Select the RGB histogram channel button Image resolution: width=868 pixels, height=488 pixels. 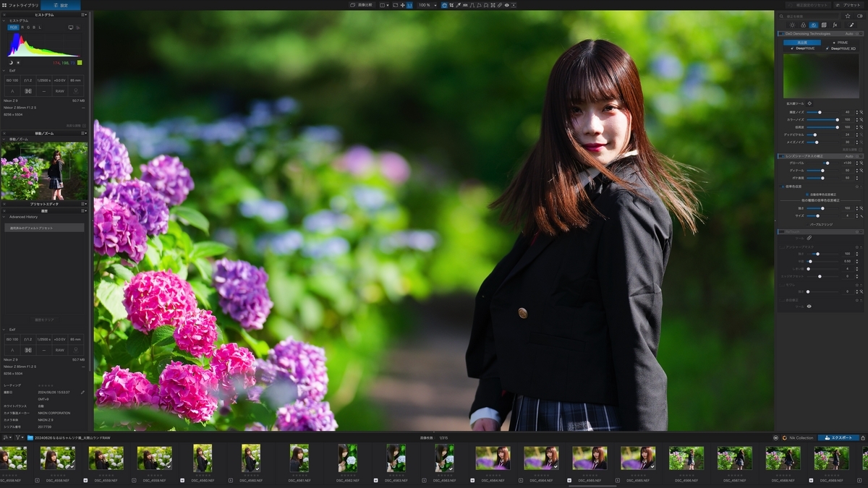pyautogui.click(x=13, y=27)
